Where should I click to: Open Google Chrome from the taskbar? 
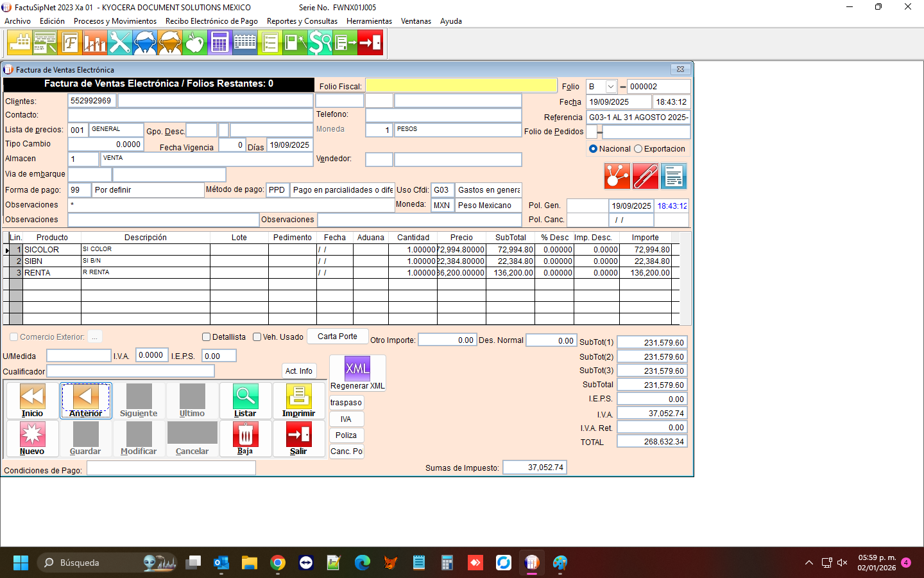pos(278,563)
